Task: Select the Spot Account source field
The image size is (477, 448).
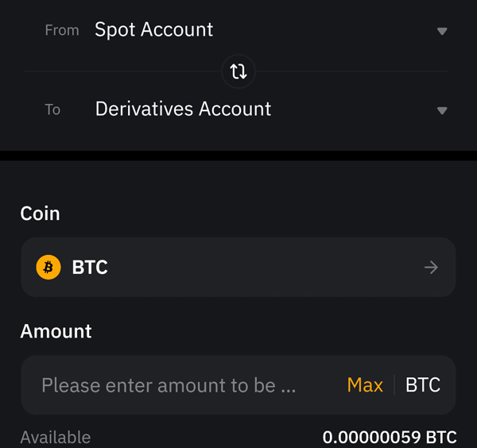Action: click(153, 30)
